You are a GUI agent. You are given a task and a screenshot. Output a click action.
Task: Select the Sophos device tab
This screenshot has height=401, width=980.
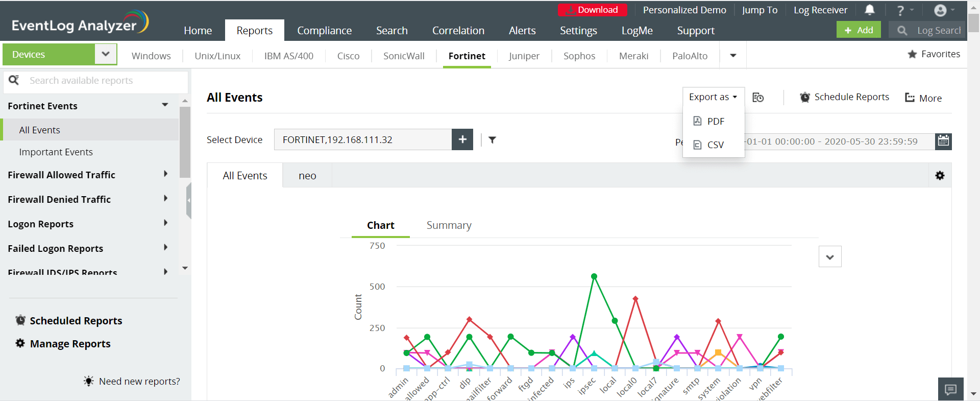pos(579,56)
